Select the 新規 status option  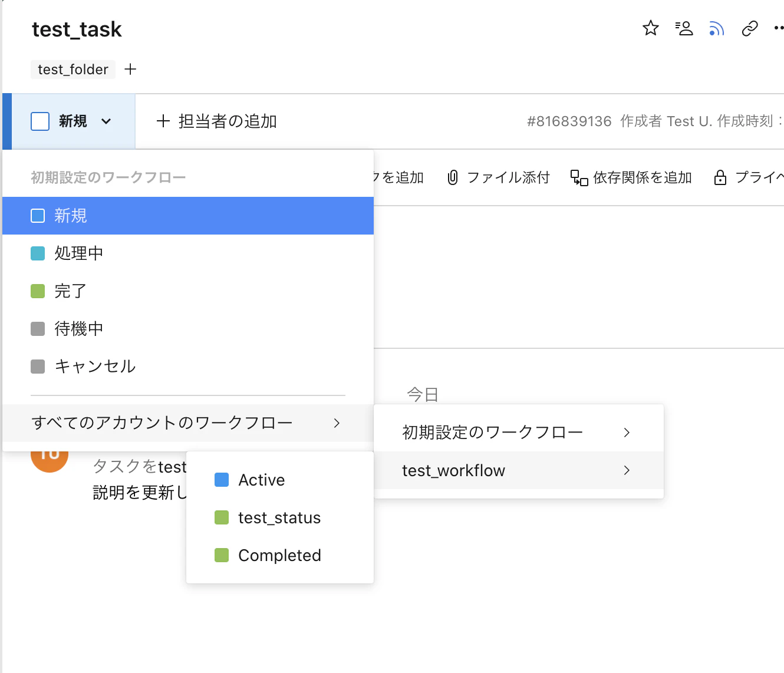tap(188, 216)
